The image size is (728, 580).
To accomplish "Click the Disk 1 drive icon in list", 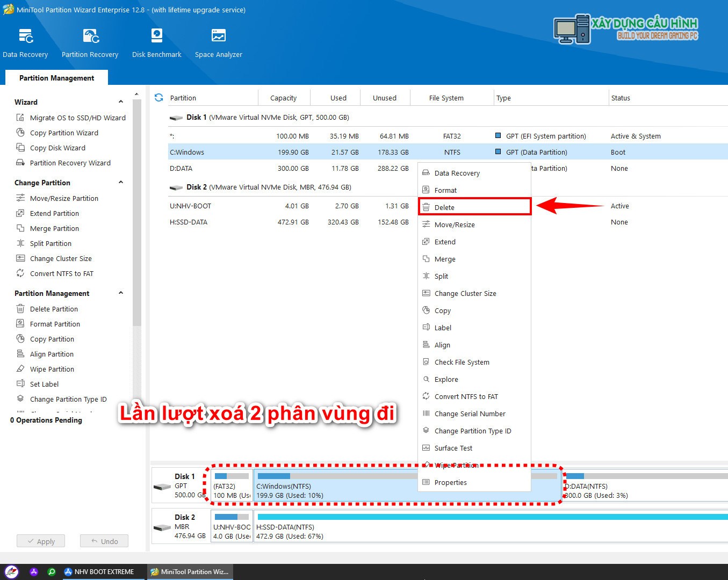I will click(176, 118).
